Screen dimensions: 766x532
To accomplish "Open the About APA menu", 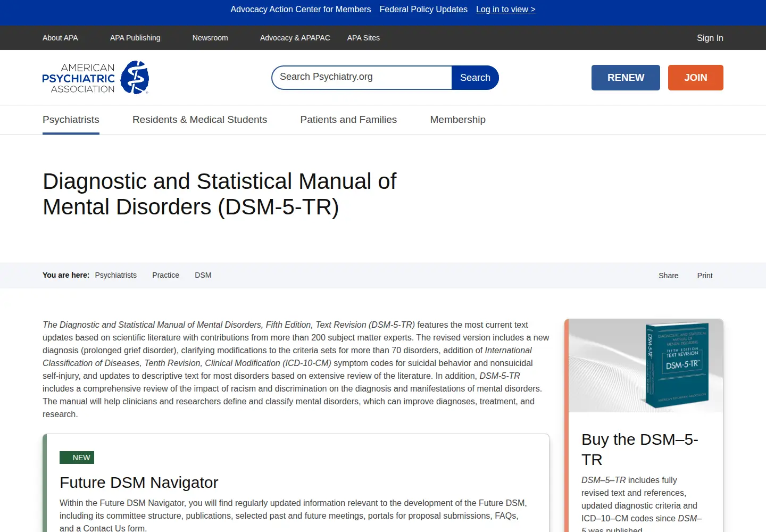I will 60,38.
